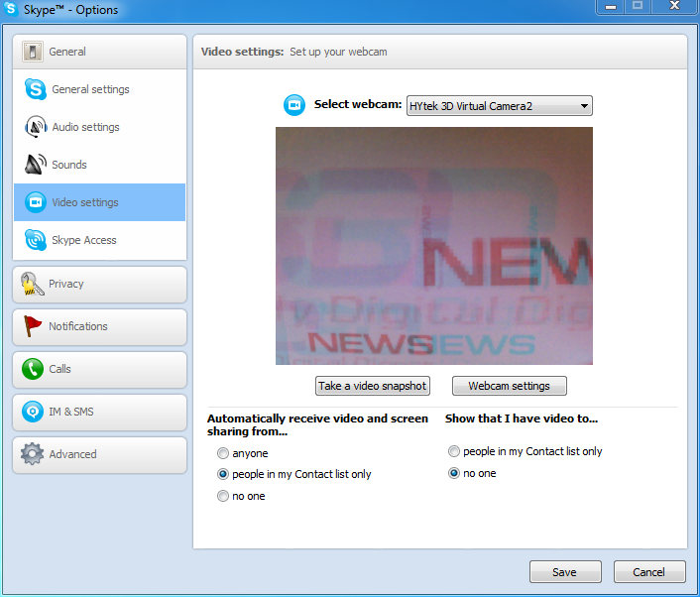Click the speaker icon next to Sounds
The height and width of the screenshot is (597, 700).
coord(36,165)
